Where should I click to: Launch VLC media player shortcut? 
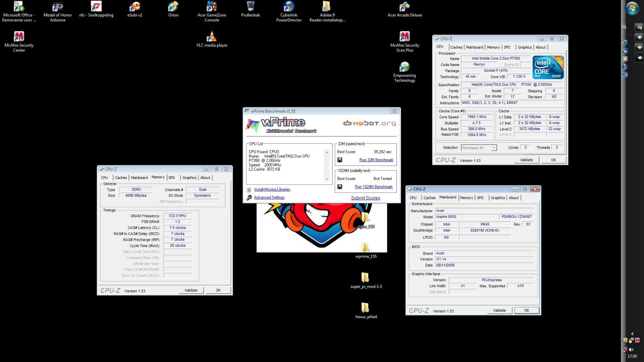212,39
